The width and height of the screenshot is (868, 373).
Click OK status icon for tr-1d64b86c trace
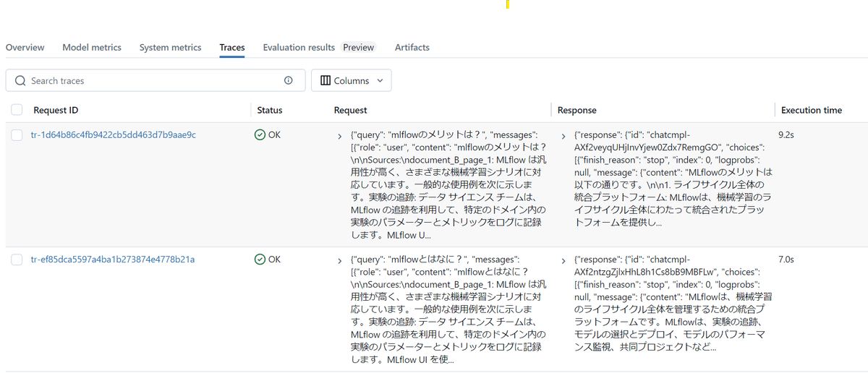tap(260, 135)
